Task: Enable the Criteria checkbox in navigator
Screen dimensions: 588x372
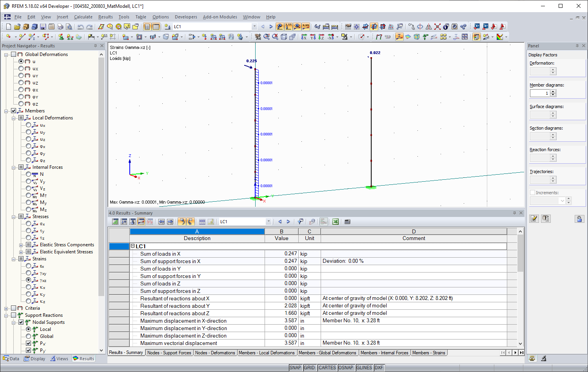Action: pyautogui.click(x=14, y=308)
